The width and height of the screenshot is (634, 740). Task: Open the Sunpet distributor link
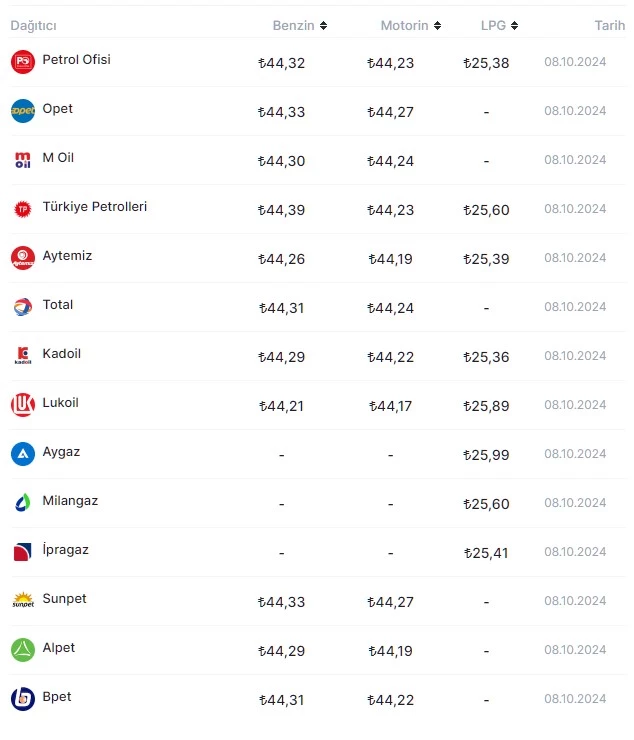click(64, 599)
